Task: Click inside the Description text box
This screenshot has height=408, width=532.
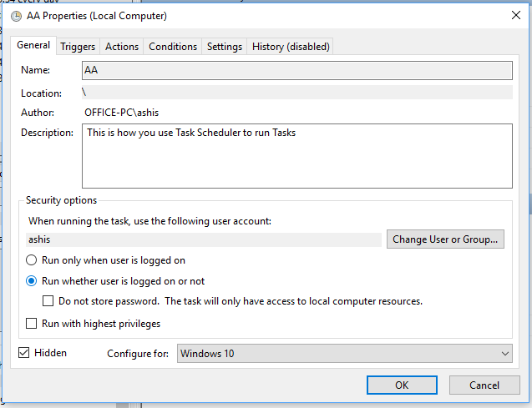Action: click(x=296, y=156)
